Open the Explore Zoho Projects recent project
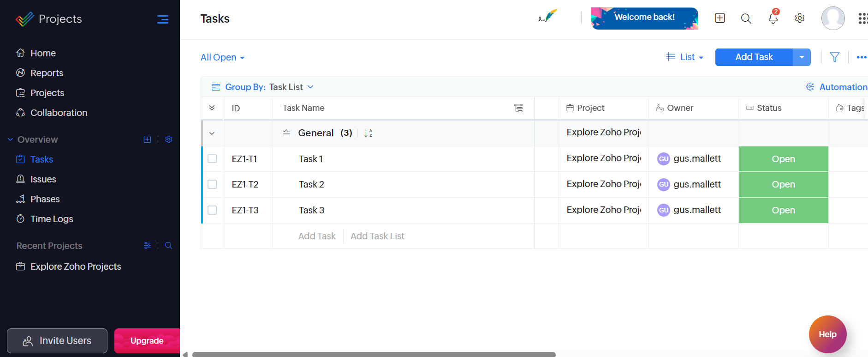The image size is (868, 357). [76, 266]
